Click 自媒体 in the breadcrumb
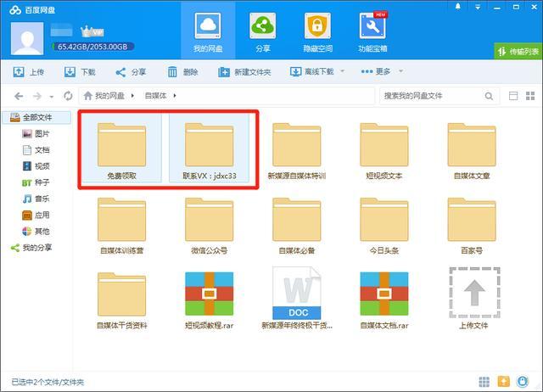 [x=155, y=96]
